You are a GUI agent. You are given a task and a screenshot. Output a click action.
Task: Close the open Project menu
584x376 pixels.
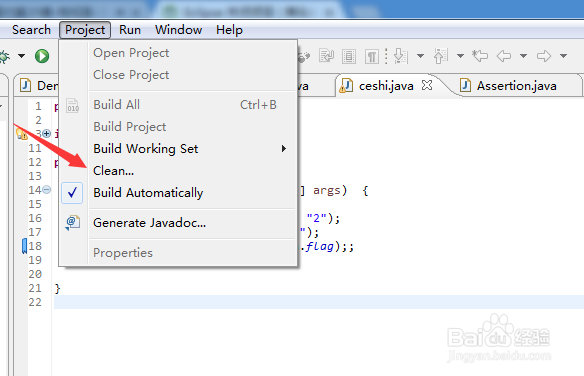tap(85, 30)
